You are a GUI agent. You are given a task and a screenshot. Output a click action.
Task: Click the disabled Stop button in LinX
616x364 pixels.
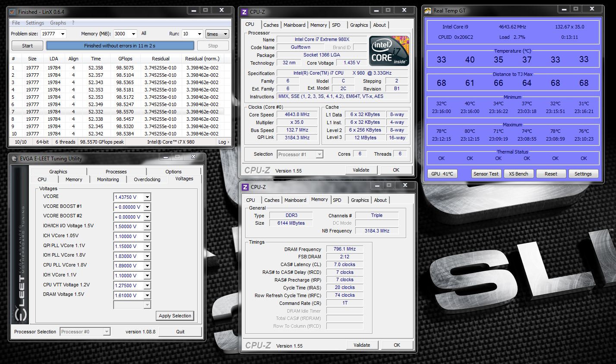click(x=213, y=46)
